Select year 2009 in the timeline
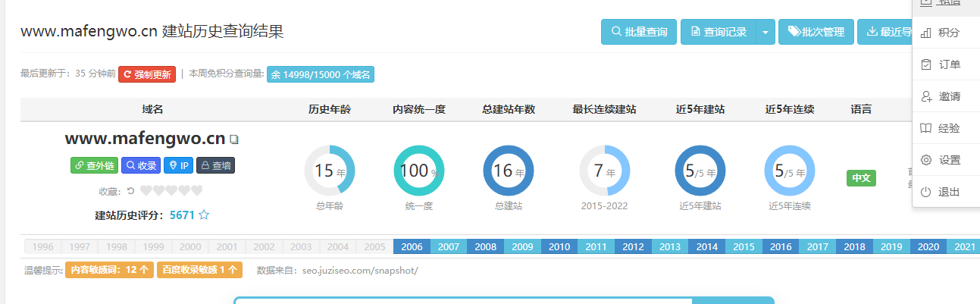The width and height of the screenshot is (980, 304). click(x=522, y=246)
